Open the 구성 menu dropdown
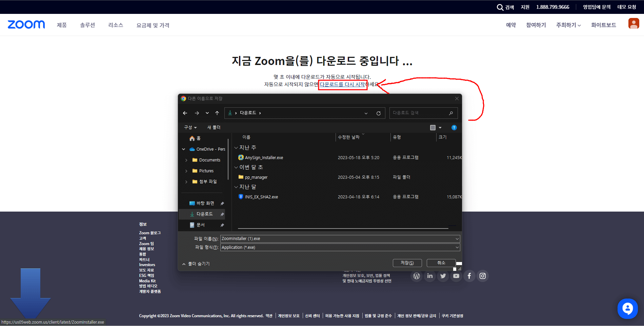 [x=190, y=127]
